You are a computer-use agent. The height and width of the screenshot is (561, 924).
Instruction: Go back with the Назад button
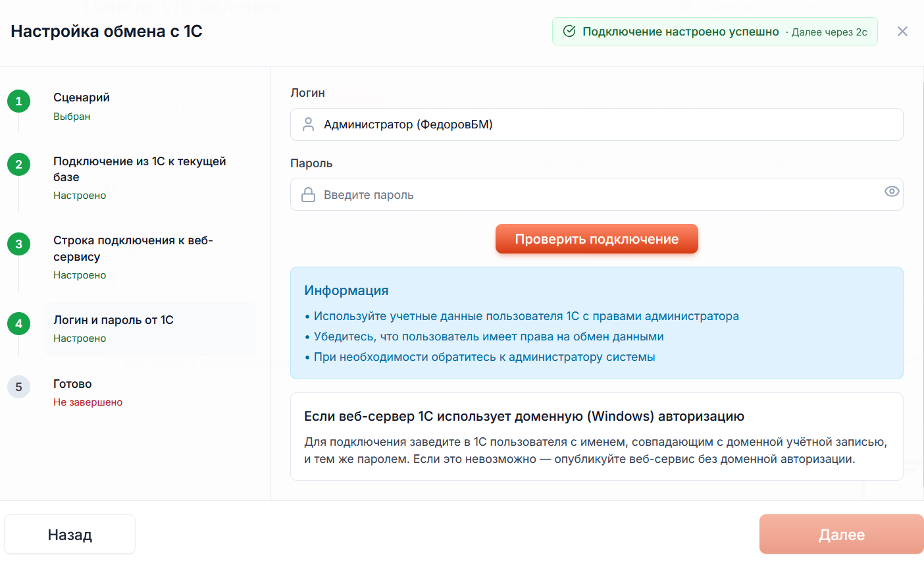pos(70,535)
